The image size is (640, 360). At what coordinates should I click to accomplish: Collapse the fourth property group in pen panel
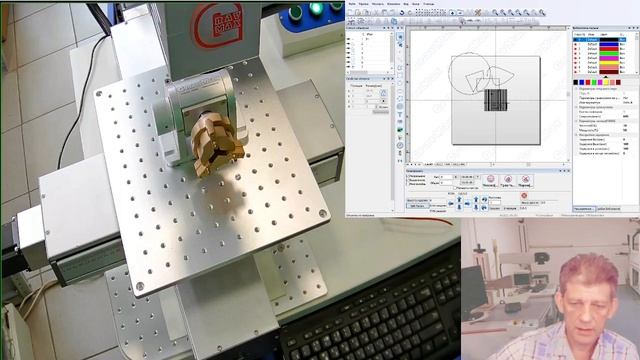tap(576, 135)
